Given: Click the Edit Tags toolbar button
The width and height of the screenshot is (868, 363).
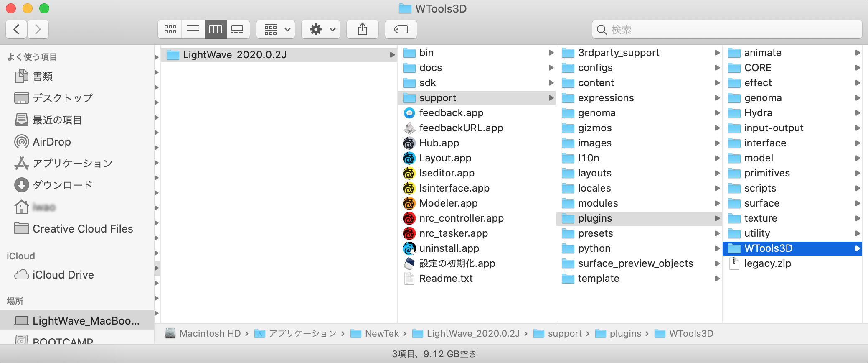Looking at the screenshot, I should click(401, 29).
